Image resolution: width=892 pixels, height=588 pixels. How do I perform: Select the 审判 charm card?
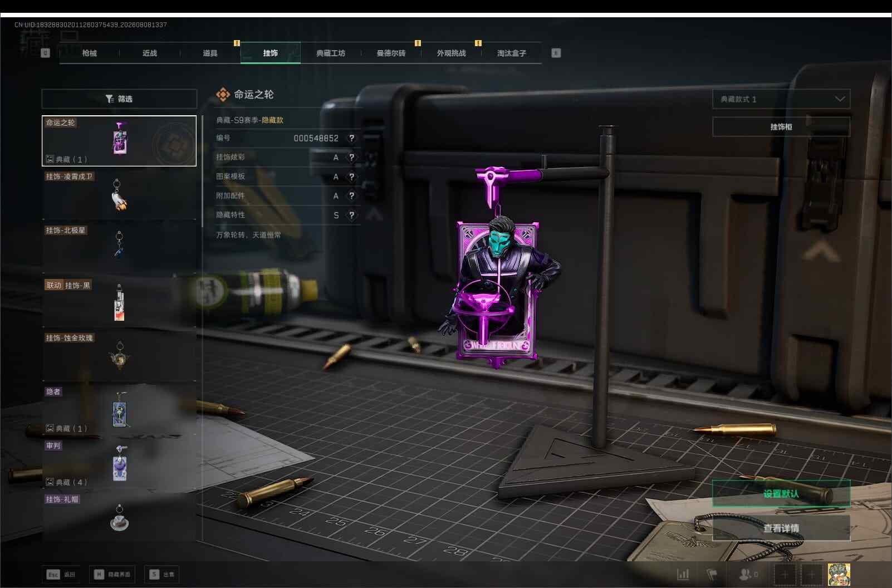click(119, 465)
